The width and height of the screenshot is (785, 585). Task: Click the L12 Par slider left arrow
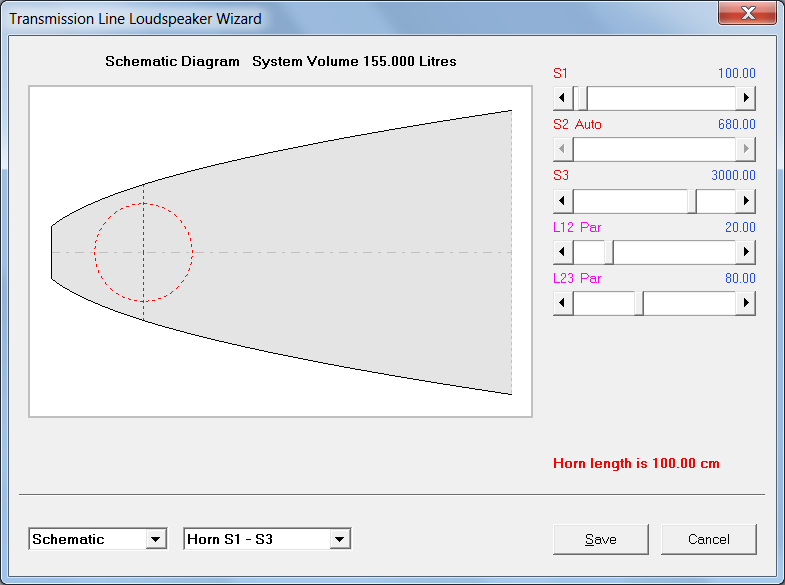tap(563, 252)
